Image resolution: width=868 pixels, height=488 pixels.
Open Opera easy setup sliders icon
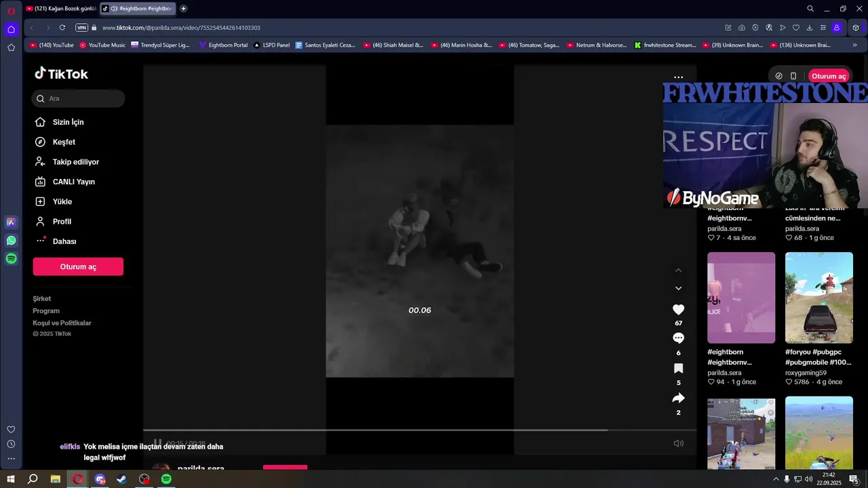(x=823, y=28)
